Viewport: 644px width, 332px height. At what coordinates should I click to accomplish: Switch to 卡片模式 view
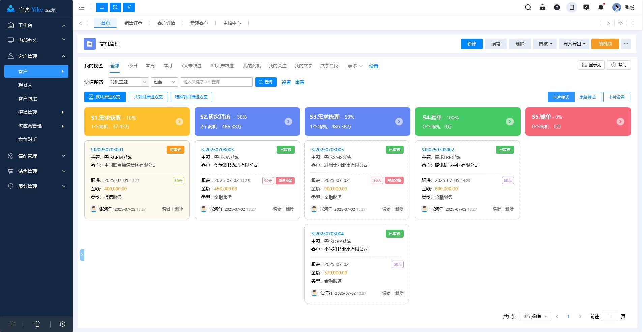tap(561, 97)
